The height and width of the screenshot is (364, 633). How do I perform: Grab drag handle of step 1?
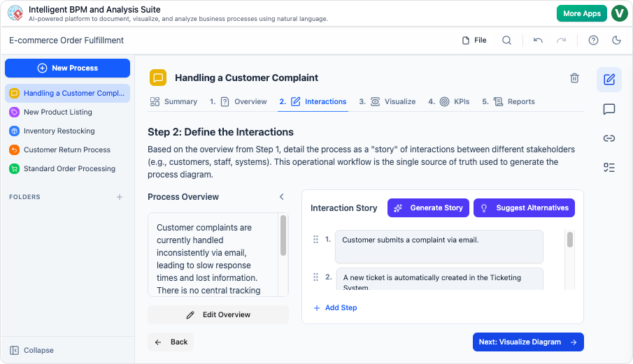(315, 240)
